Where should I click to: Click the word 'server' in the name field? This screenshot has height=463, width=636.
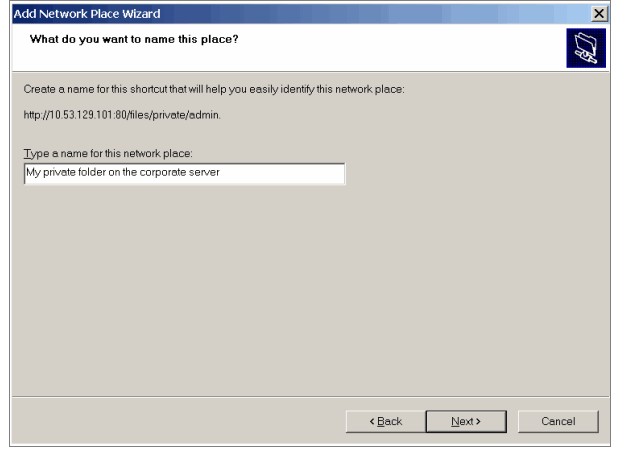coord(204,172)
